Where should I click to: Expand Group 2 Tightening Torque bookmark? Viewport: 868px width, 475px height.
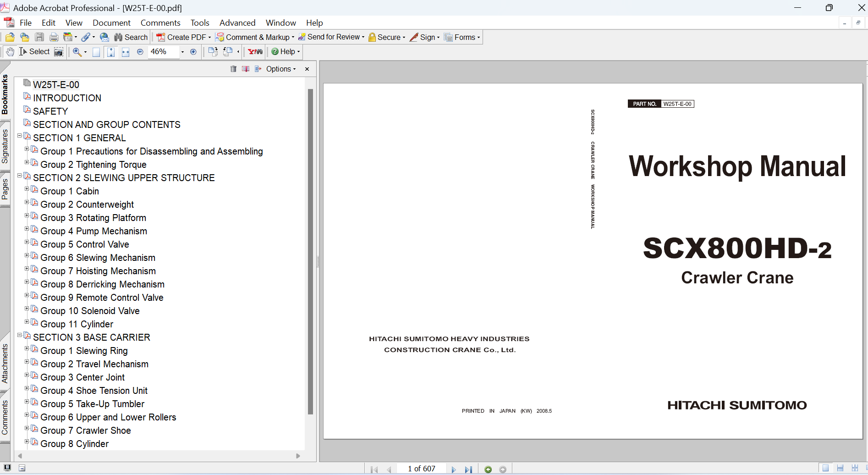27,162
